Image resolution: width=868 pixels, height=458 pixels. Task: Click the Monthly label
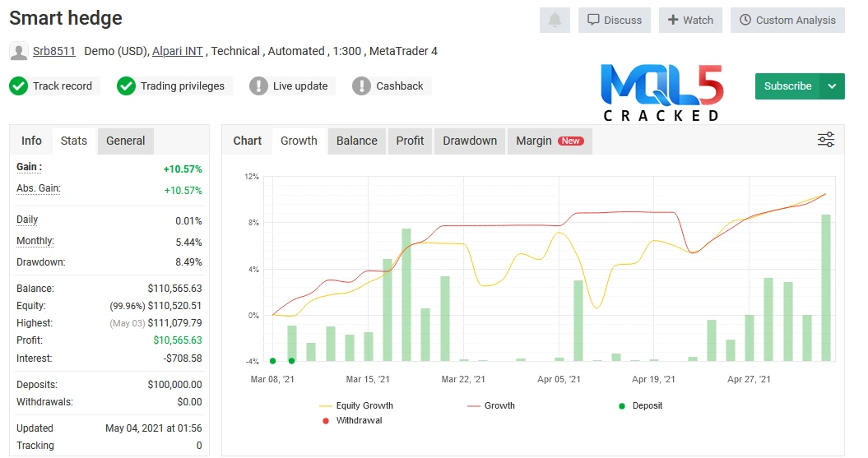pos(35,241)
